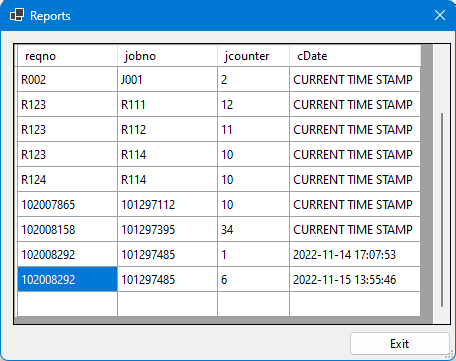456x361 pixels.
Task: Select the 2022-11-15 13:55:46 date cell
Action: (355, 279)
